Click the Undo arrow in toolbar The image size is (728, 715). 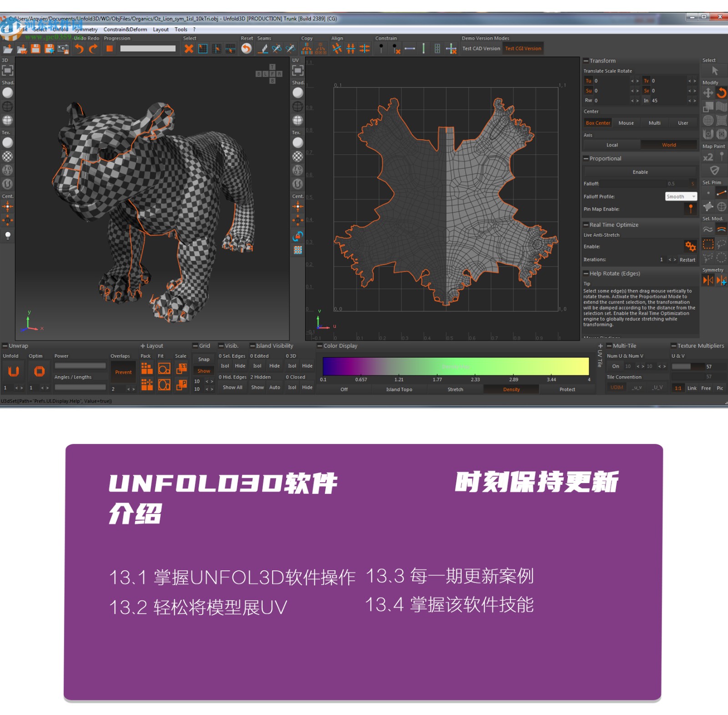click(79, 49)
